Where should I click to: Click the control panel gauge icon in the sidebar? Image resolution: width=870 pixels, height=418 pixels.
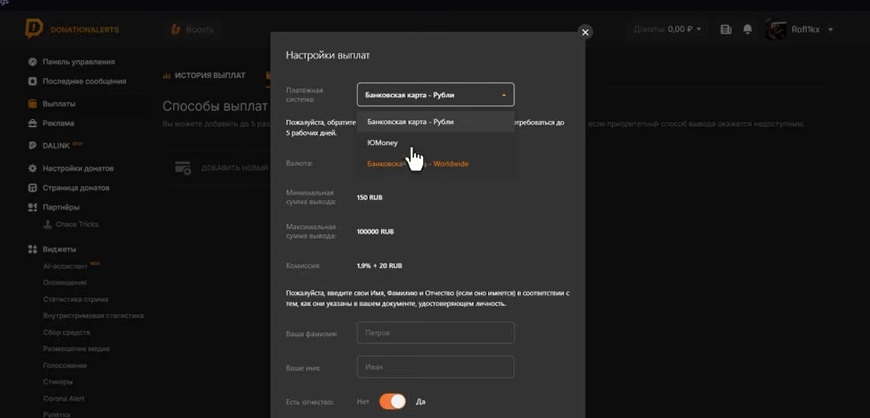pyautogui.click(x=32, y=62)
